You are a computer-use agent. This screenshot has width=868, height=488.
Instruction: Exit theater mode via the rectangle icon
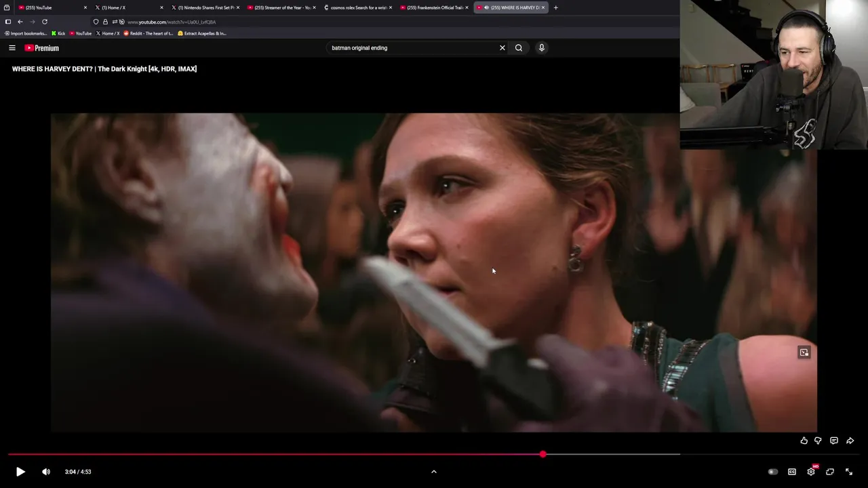click(x=830, y=472)
